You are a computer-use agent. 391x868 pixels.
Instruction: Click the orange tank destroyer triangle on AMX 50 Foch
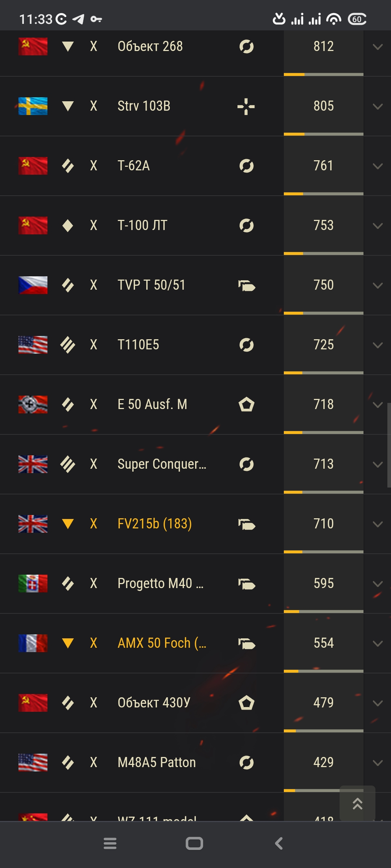point(68,643)
